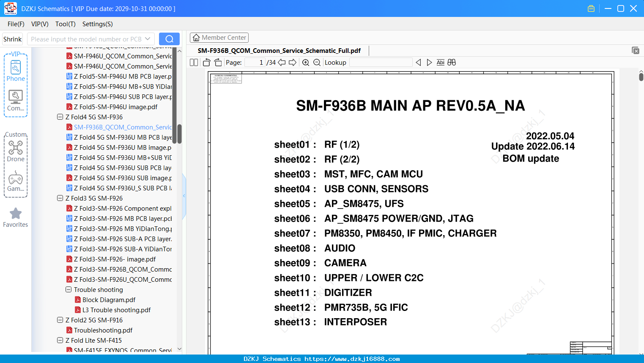Open Z Fold4 5G SM-F936U MB+SUB YiDianTong file
Viewport: 644px width, 363px height.
tap(119, 158)
